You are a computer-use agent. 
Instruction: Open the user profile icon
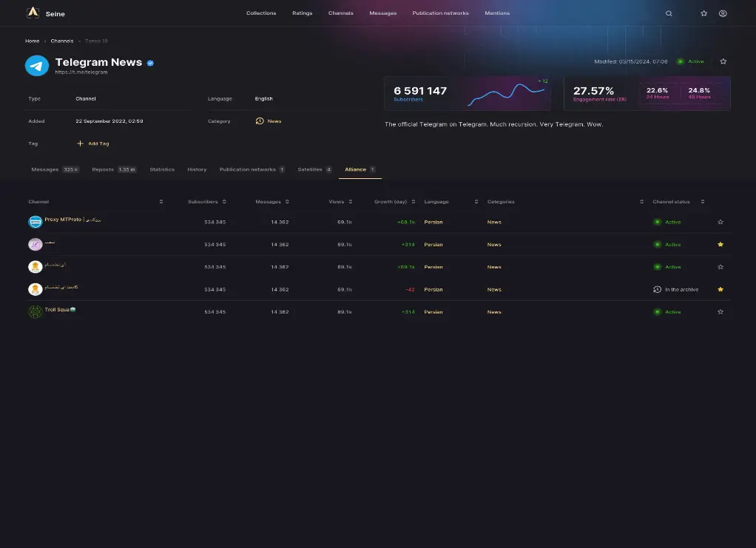723,13
